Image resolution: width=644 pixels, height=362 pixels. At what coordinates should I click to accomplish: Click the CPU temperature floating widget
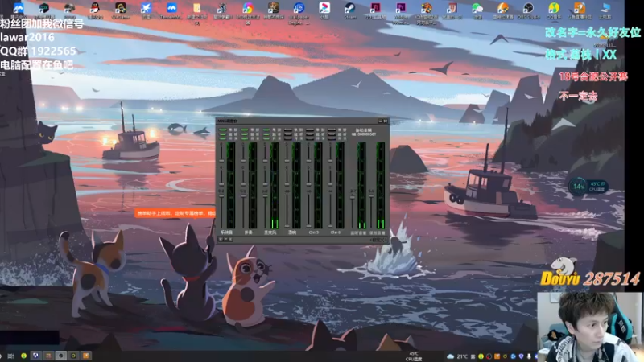(588, 186)
